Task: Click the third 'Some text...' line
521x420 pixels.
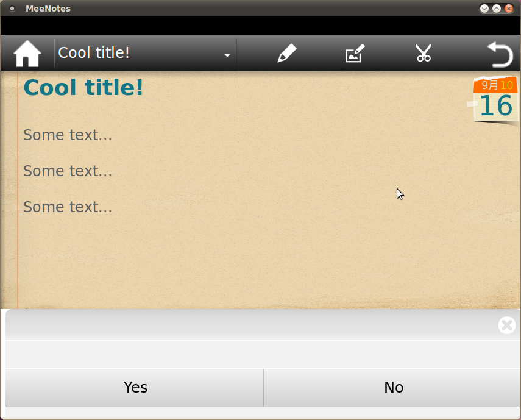Action: (x=68, y=207)
